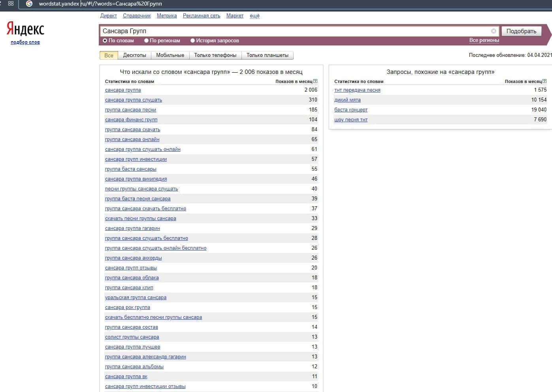Open keyword 'группа сансара альбомы'
Image resolution: width=552 pixels, height=392 pixels.
coord(134,367)
